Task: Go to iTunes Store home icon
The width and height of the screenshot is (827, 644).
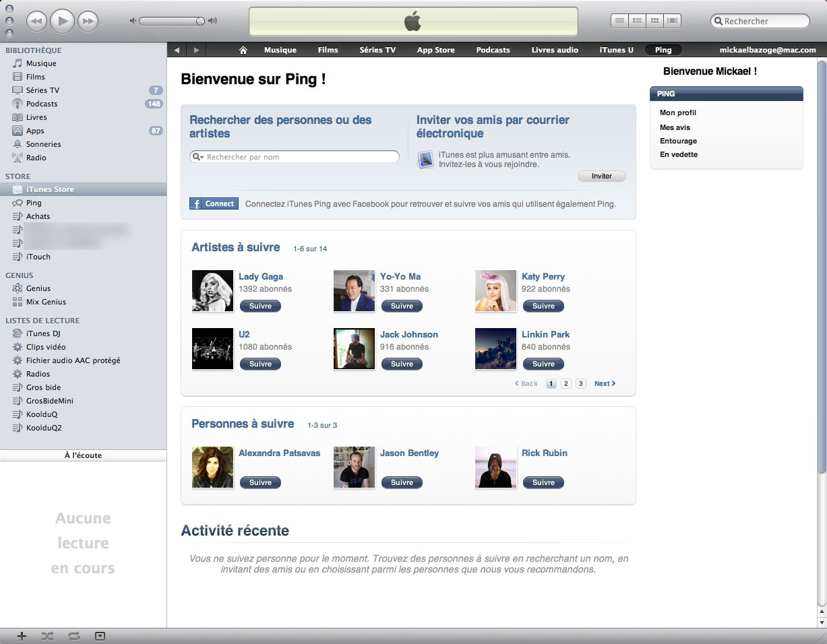Action: tap(243, 50)
